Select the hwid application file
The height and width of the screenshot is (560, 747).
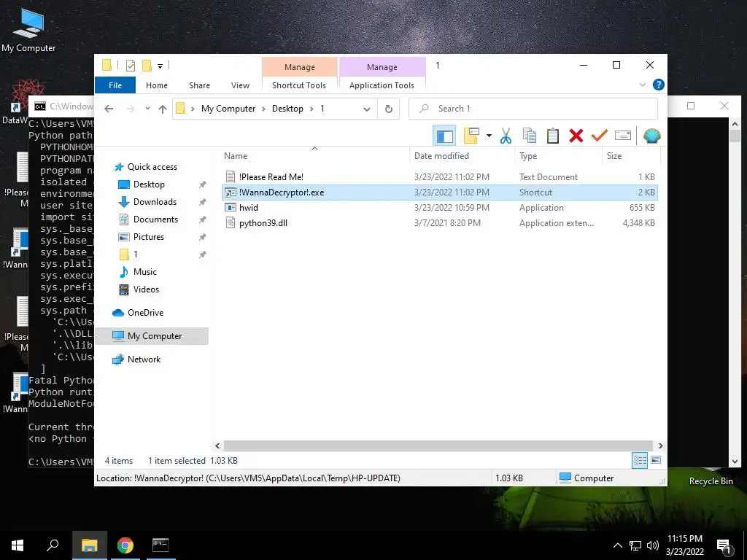click(x=440, y=208)
